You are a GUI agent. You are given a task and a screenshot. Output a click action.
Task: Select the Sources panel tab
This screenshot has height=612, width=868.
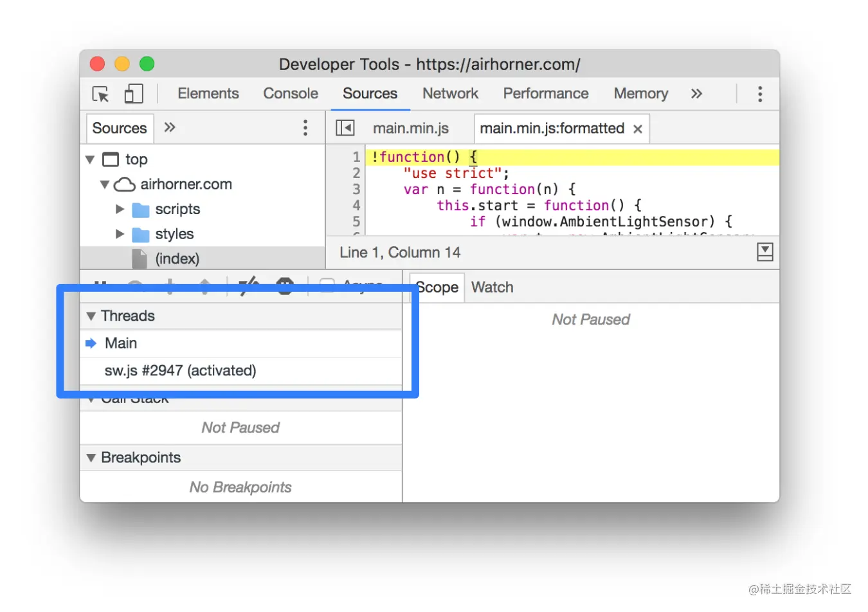[x=370, y=94]
